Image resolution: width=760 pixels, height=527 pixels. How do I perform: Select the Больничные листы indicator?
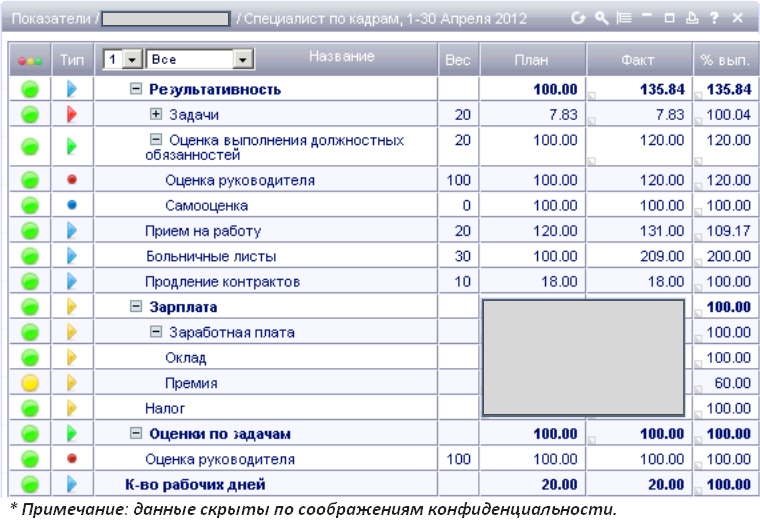(211, 256)
